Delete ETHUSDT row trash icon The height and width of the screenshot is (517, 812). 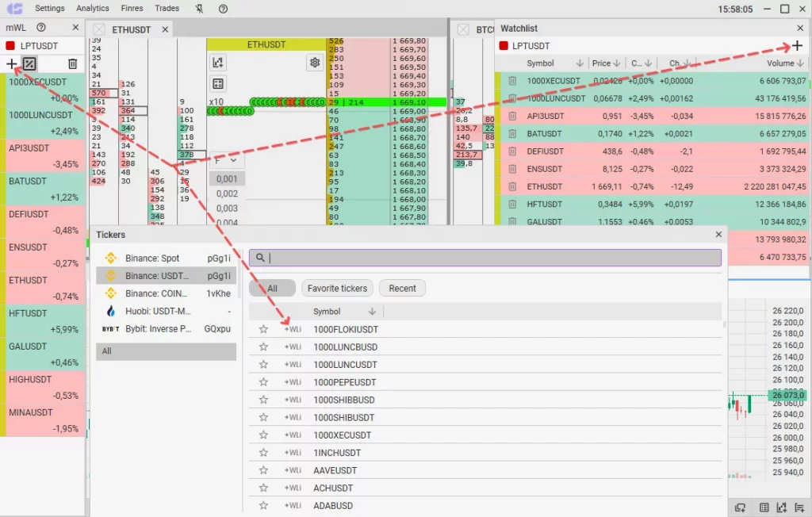[x=512, y=186]
